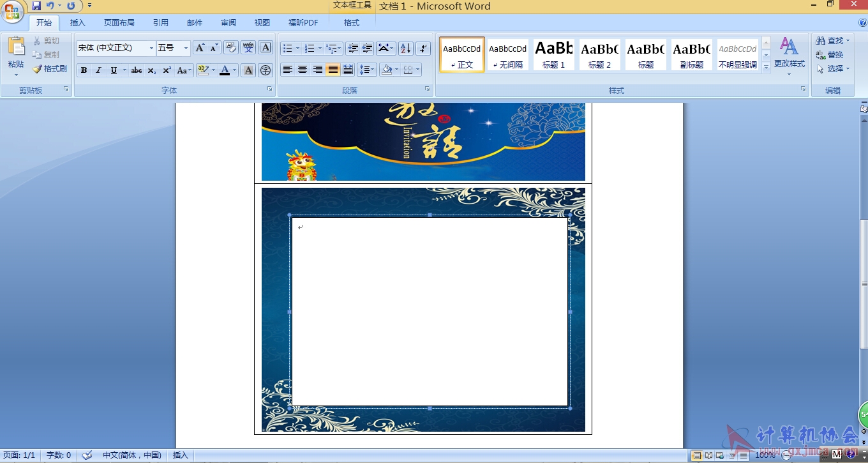The height and width of the screenshot is (463, 868).
Task: Undo the last action
Action: [50, 6]
